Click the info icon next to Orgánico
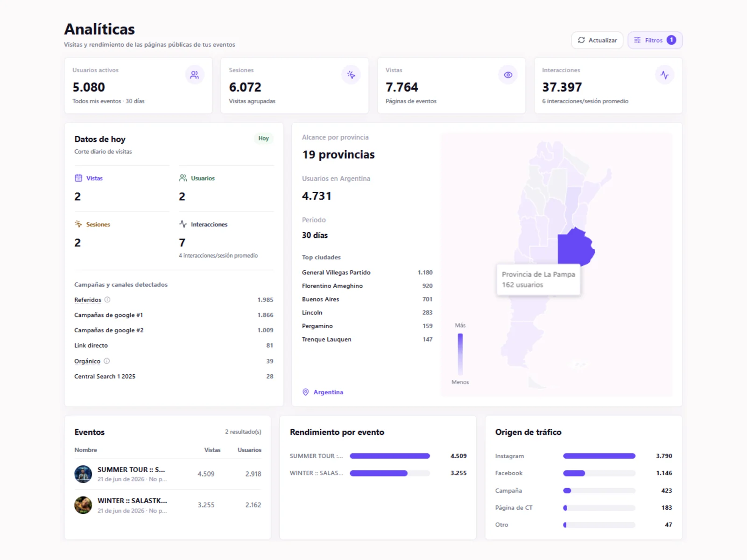 106,361
